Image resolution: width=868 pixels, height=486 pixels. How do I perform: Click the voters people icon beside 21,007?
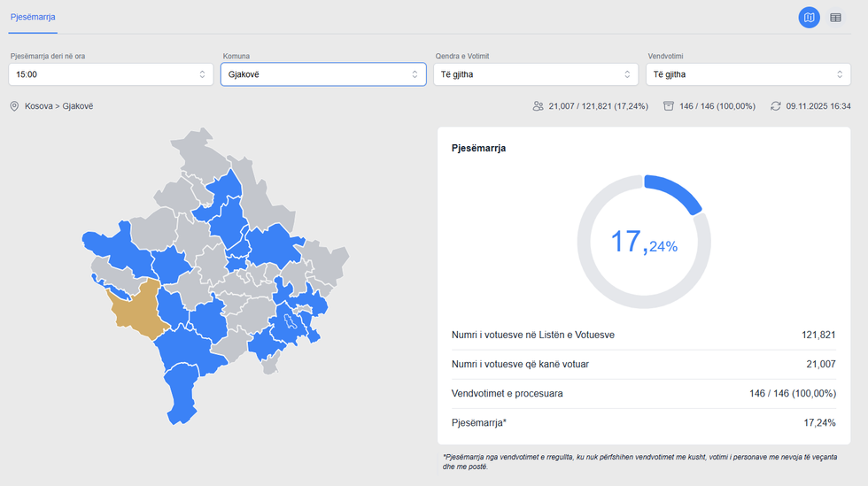tap(538, 106)
